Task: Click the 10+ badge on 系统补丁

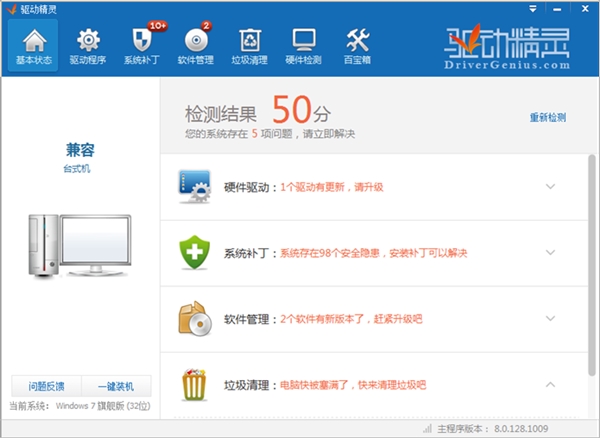Action: click(157, 26)
